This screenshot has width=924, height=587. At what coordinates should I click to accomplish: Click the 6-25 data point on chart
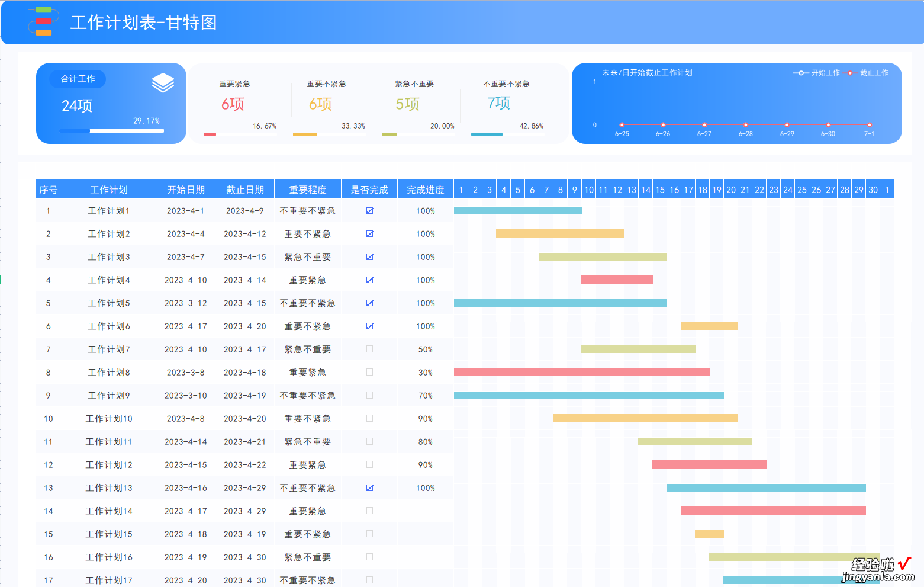[622, 125]
